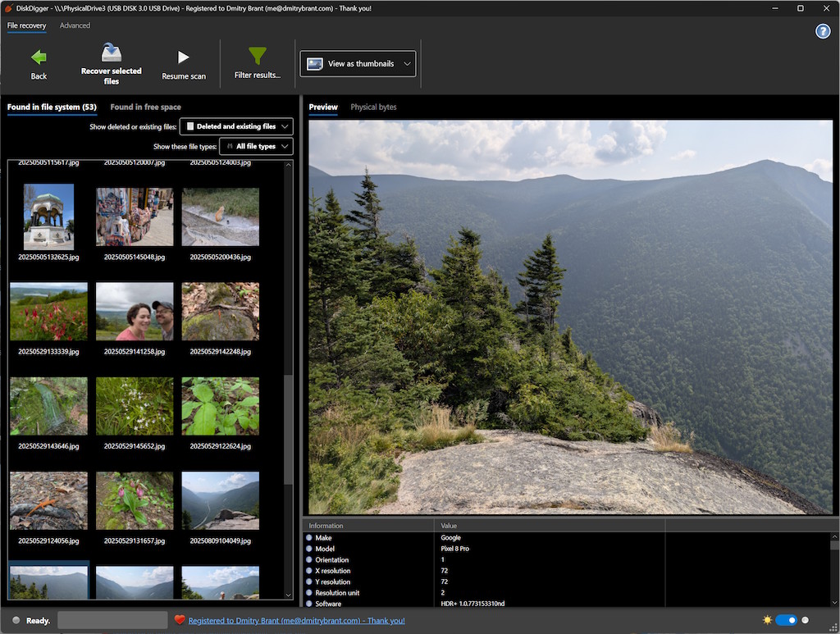Switch to Found in free space tab
840x634 pixels.
tap(145, 107)
